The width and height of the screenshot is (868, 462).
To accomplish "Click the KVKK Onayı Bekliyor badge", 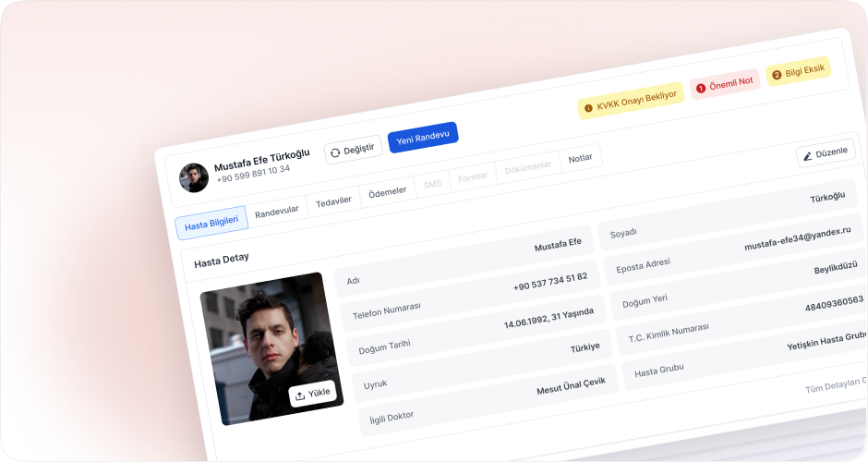I will (x=631, y=101).
